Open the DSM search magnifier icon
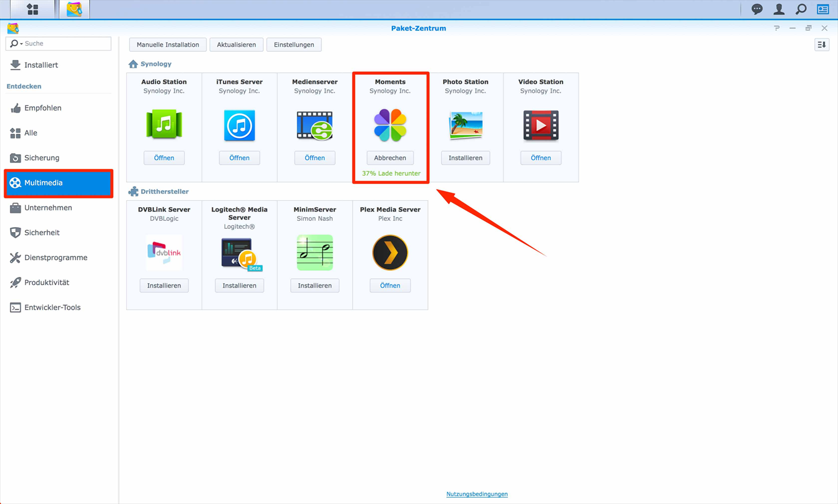The height and width of the screenshot is (504, 838). pyautogui.click(x=801, y=9)
